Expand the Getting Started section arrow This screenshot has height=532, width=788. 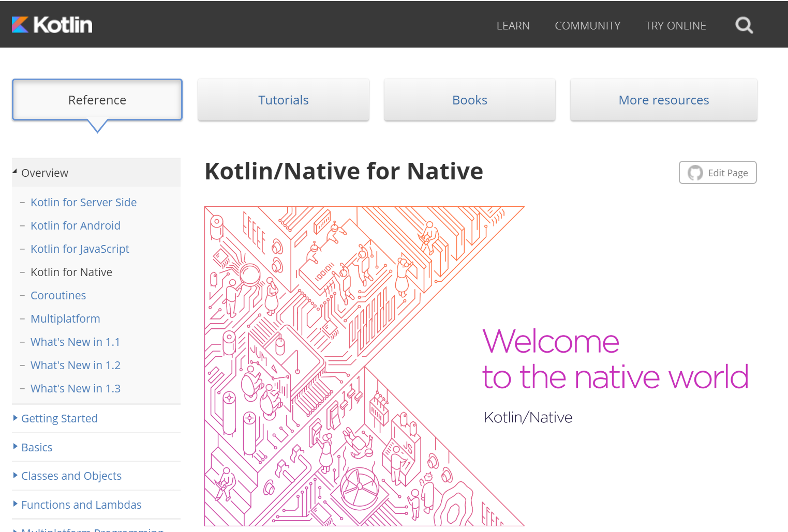16,418
